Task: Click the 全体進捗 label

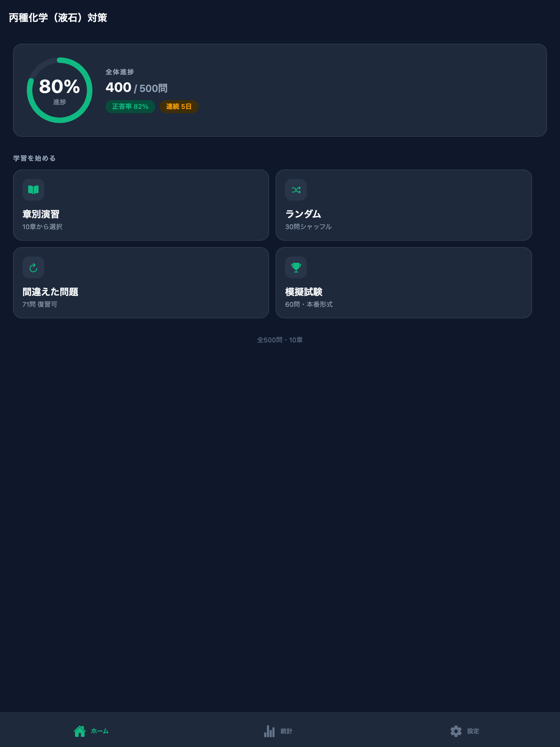Action: (x=119, y=72)
